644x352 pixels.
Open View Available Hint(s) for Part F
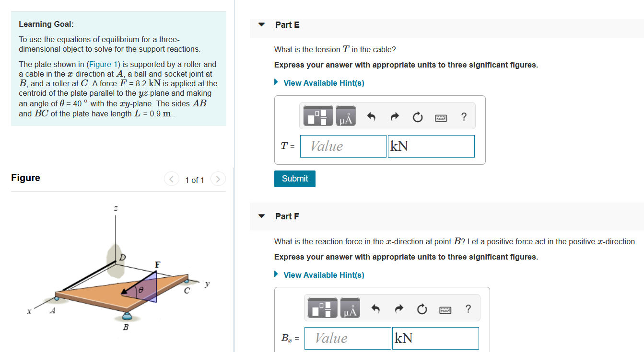tap(323, 275)
